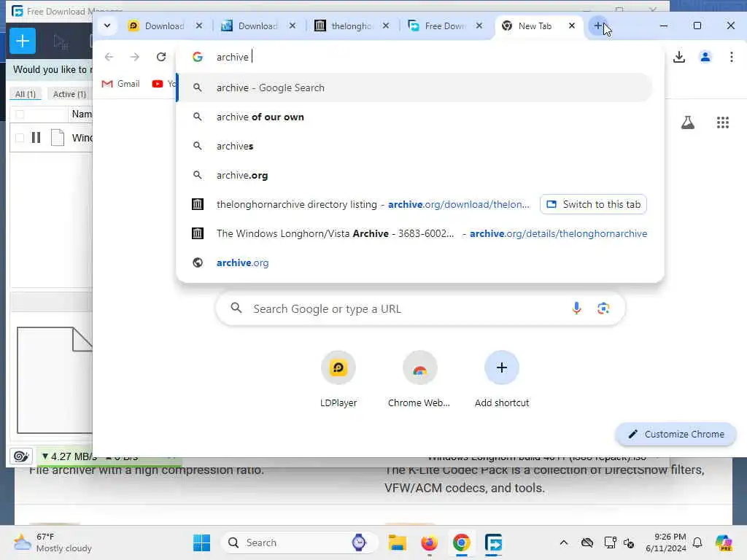Viewport: 747px width, 560px height.
Task: Toggle checkbox for the Win download row
Action: point(20,138)
